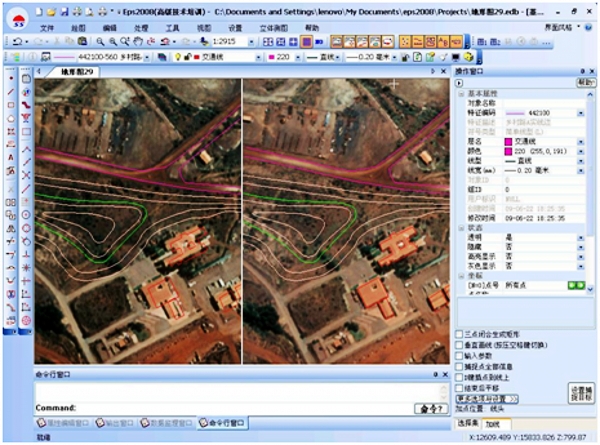
Task: Open the toolbar color 220 dropdown
Action: point(298,57)
